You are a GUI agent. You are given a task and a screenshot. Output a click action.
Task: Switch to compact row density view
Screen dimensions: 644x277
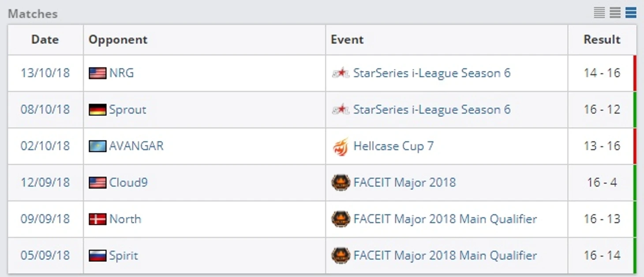click(599, 13)
